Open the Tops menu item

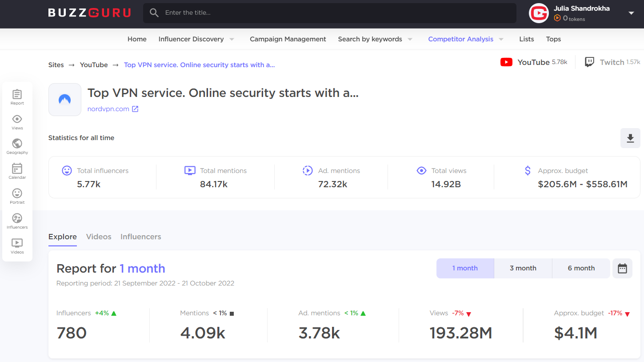(553, 39)
